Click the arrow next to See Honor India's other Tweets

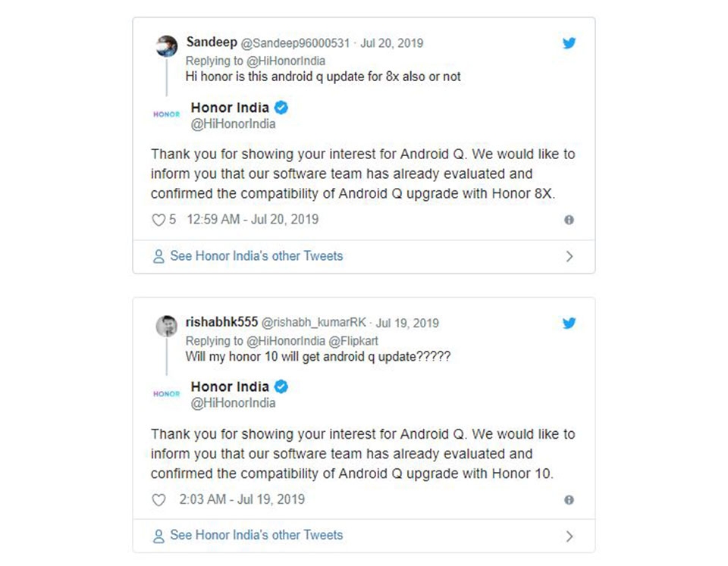(570, 256)
